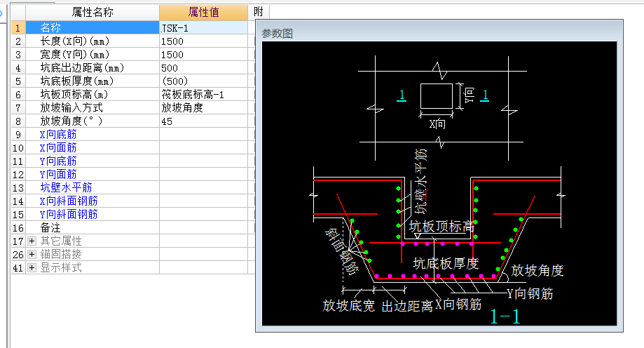Click the 坑底板厚度 label in diagram
This screenshot has height=348, width=644.
(446, 263)
